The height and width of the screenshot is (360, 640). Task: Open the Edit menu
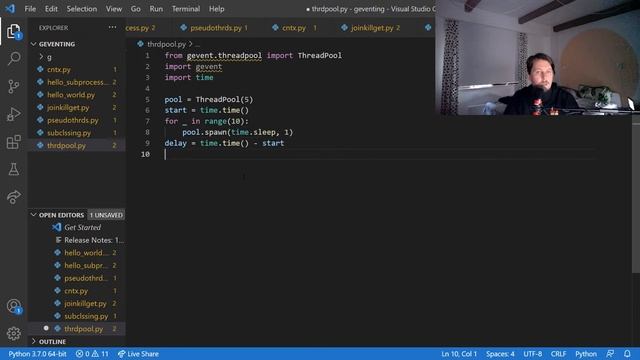pos(51,9)
